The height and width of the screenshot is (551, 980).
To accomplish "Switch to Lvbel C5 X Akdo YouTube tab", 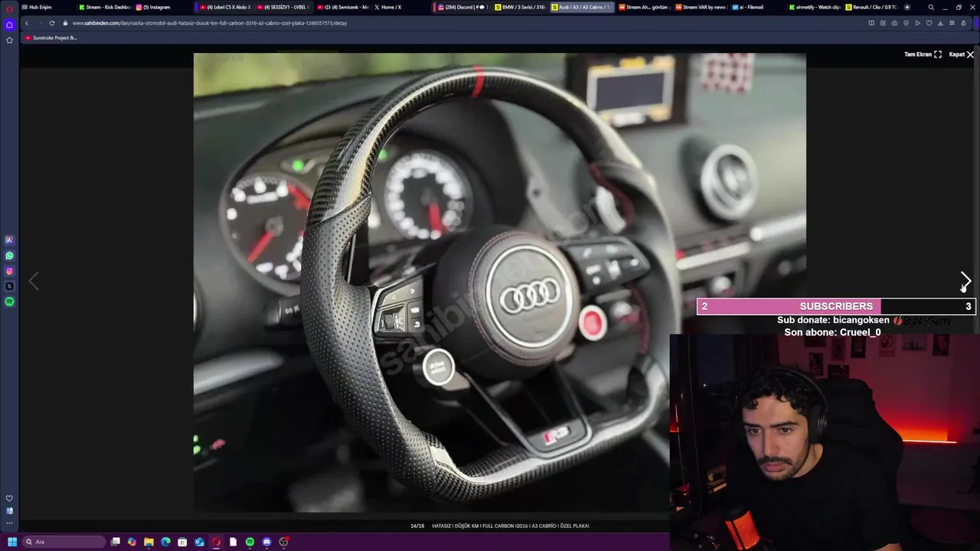I will click(225, 7).
